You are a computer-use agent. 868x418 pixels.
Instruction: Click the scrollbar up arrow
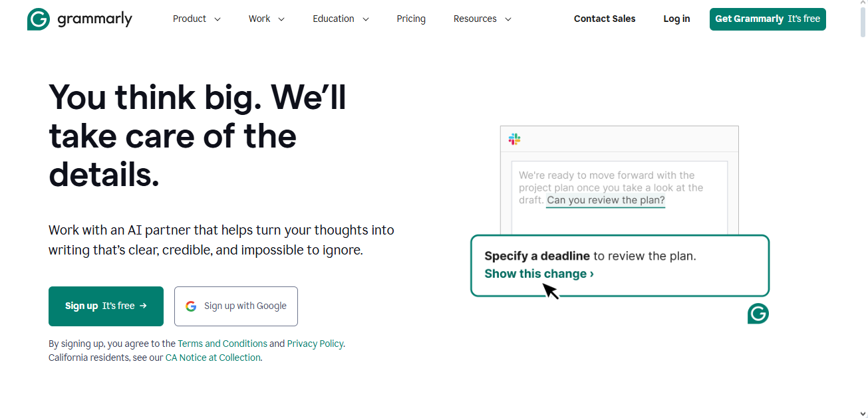pyautogui.click(x=863, y=5)
